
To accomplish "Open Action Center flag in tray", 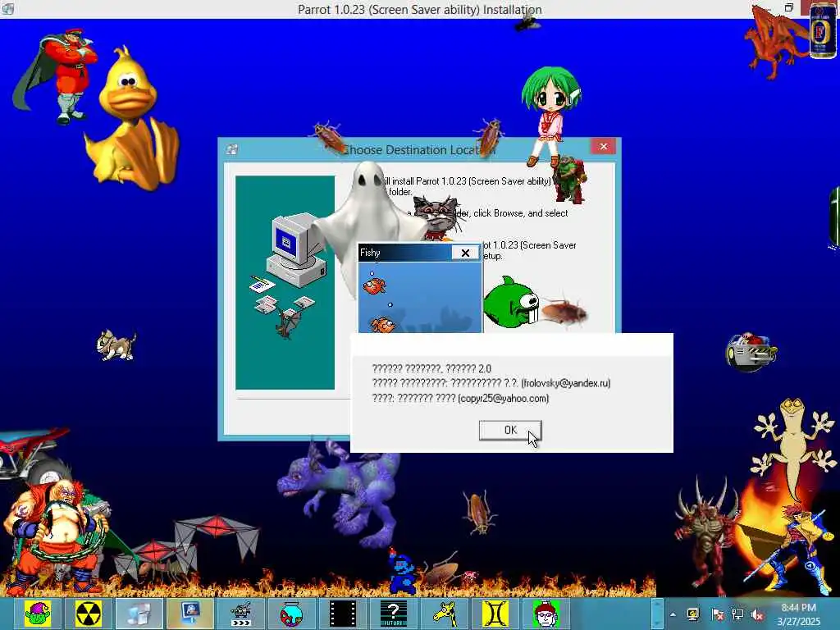I will pyautogui.click(x=717, y=614).
